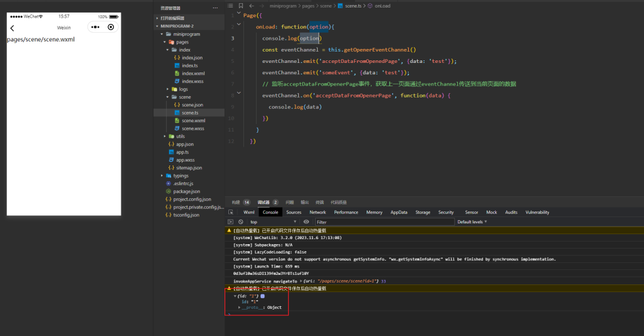Open the explorer panel more options ellipsis
The height and width of the screenshot is (336, 644).
click(216, 8)
